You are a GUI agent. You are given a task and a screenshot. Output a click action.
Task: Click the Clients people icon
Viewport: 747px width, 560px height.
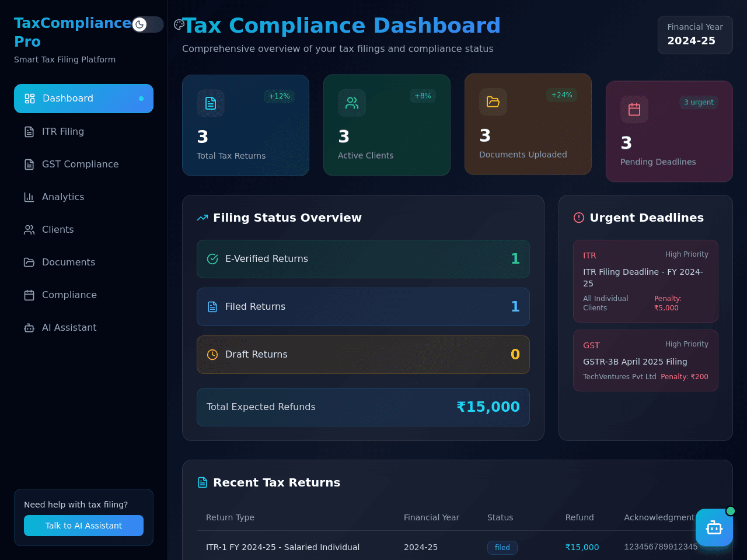[29, 230]
